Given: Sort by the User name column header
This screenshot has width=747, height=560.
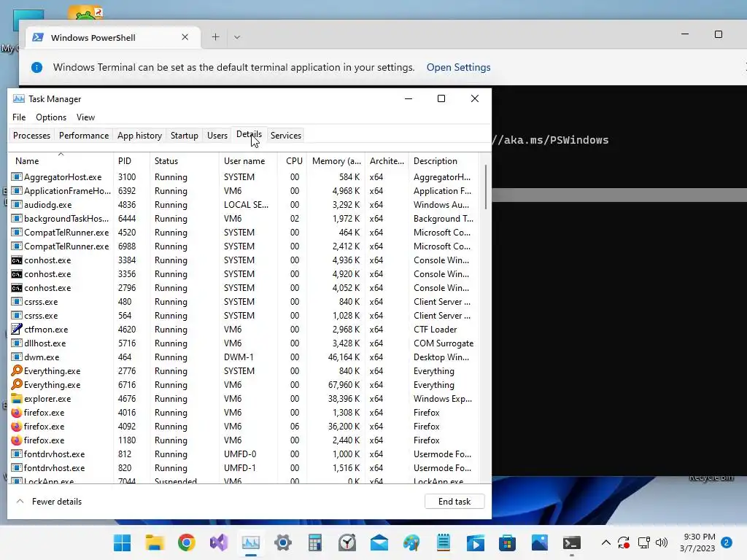Looking at the screenshot, I should coord(248,161).
